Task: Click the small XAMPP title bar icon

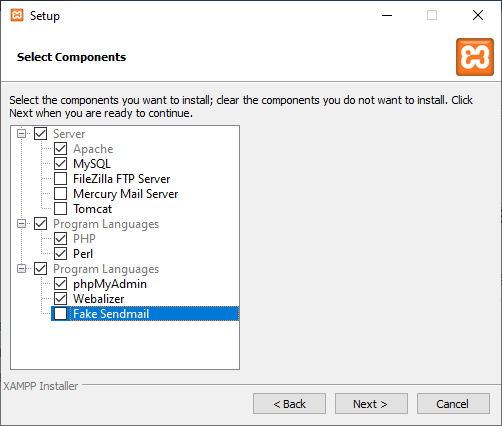Action: tap(17, 15)
